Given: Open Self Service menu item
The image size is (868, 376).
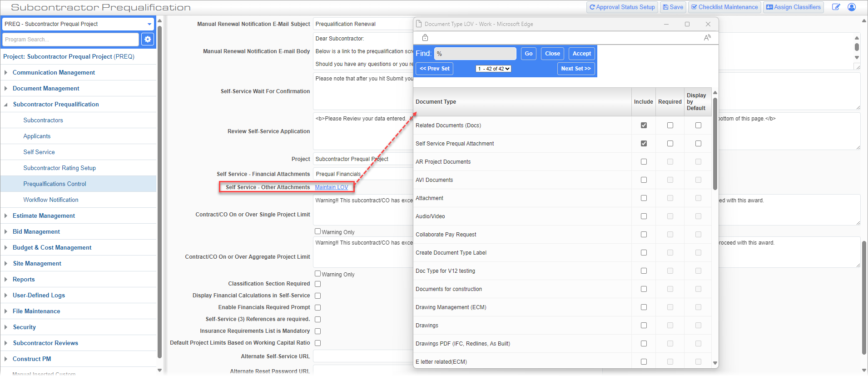Looking at the screenshot, I should (39, 152).
